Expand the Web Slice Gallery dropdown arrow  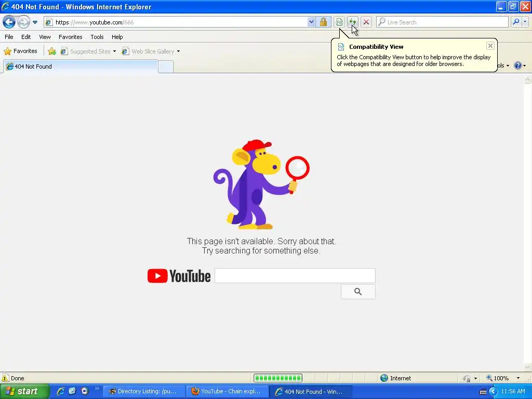[x=179, y=51]
